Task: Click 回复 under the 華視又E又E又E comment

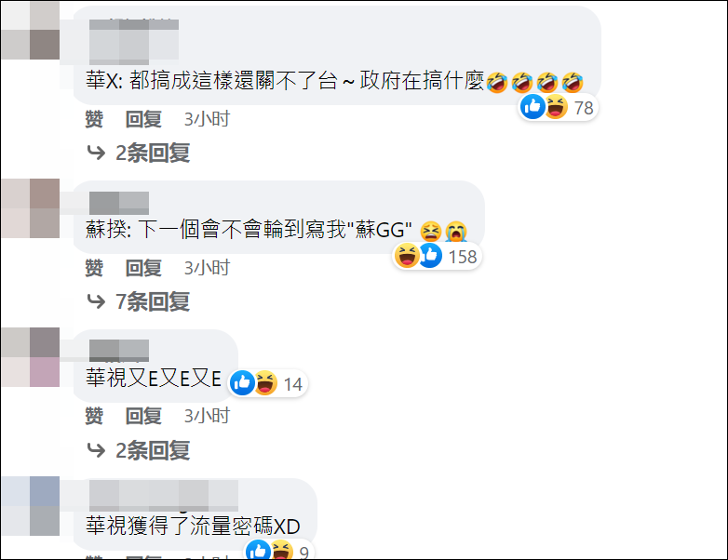Action: (143, 416)
